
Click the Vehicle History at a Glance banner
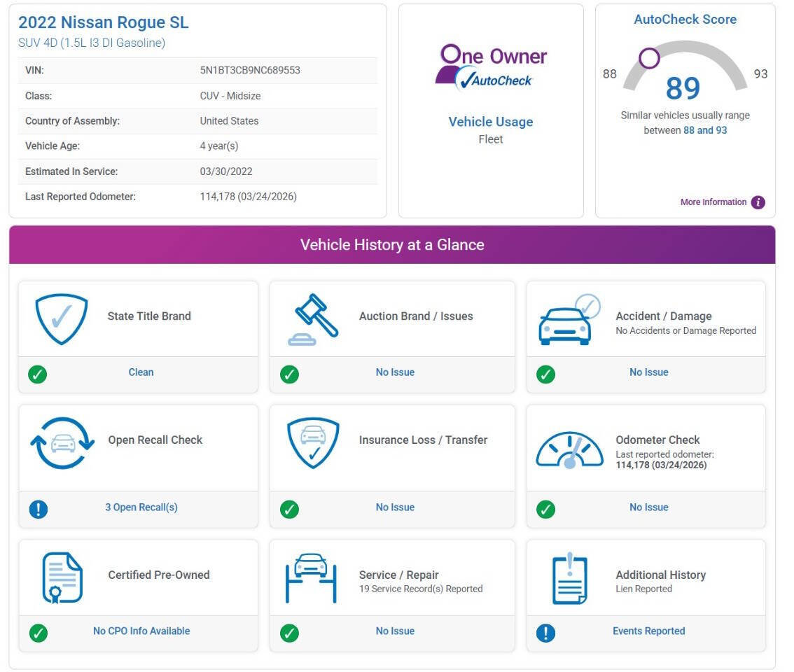(x=392, y=245)
